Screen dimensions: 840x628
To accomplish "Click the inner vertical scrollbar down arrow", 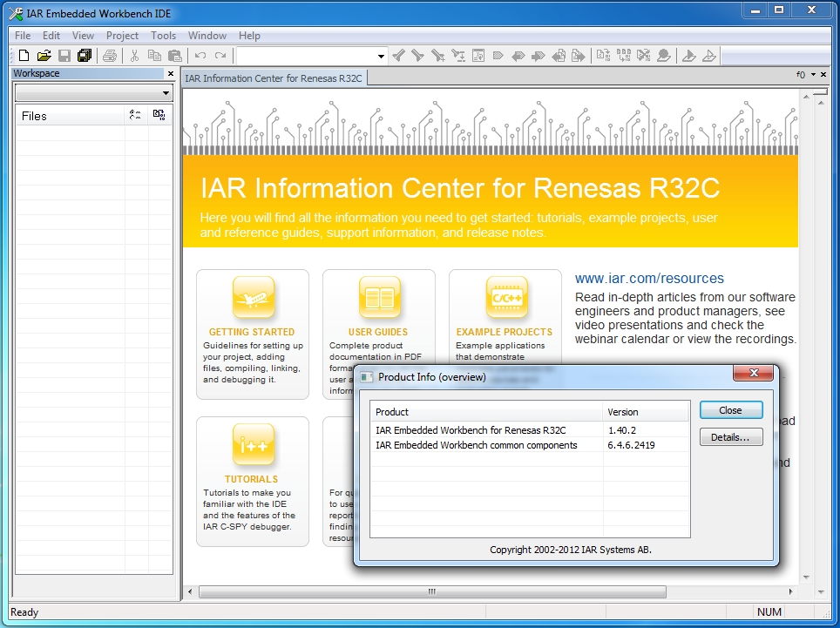I will 806,577.
